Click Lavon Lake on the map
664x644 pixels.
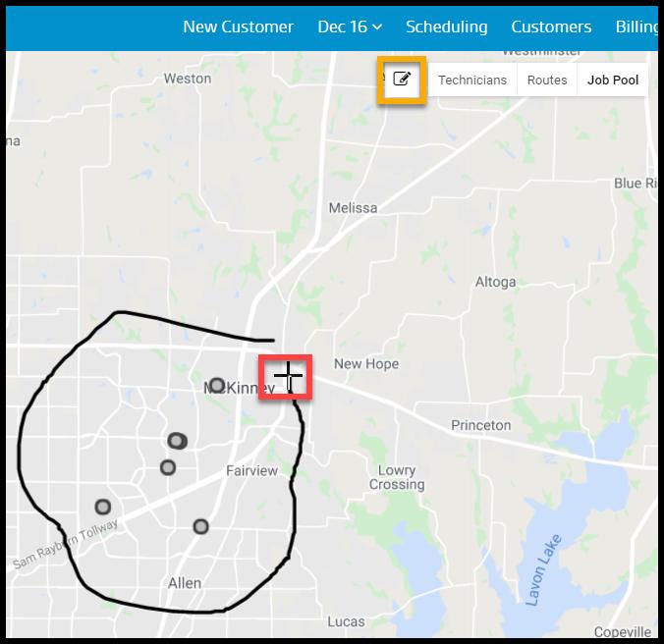click(544, 569)
